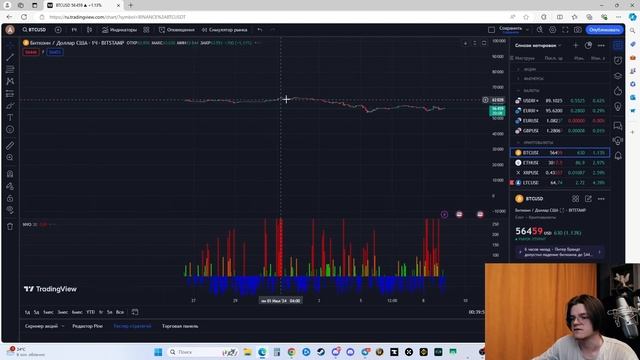
Task: Open the Редактор Pine tab
Action: (87, 326)
